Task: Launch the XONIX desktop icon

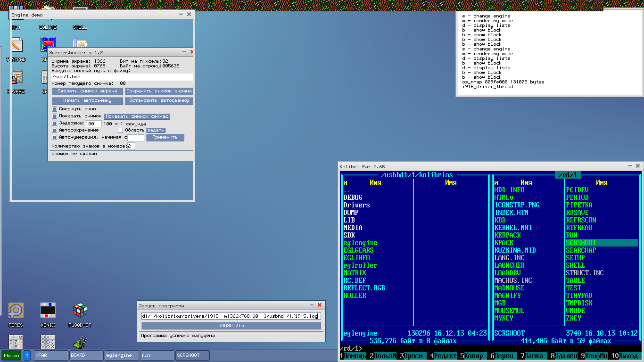Action: click(x=48, y=311)
